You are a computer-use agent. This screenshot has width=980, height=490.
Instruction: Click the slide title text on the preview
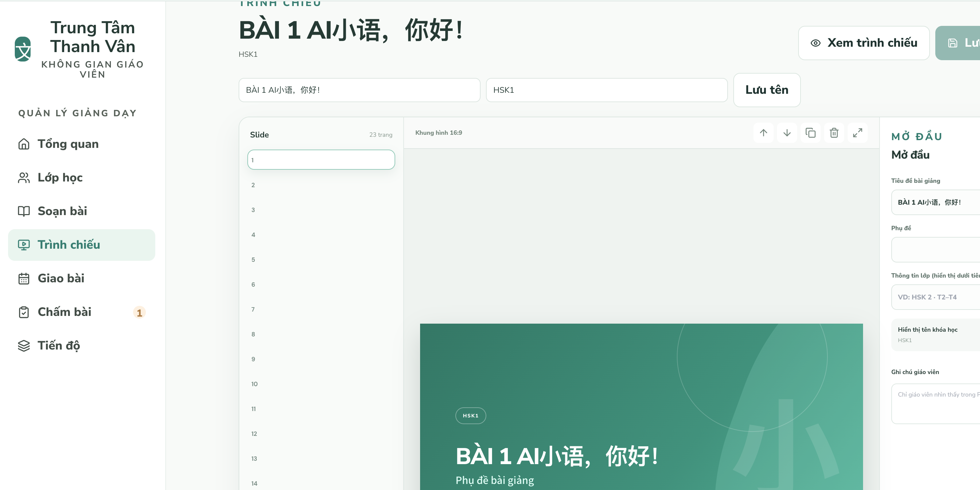557,456
